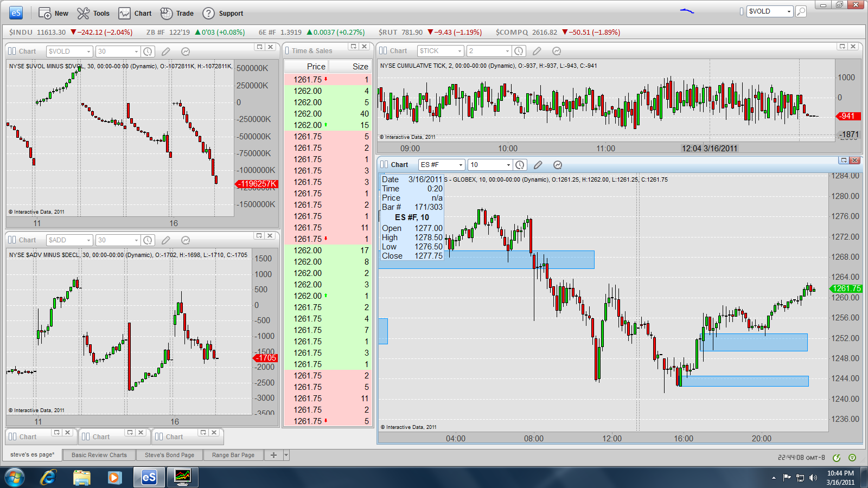The width and height of the screenshot is (868, 488).
Task: Select the pencil drawing tool in ES chart
Action: pyautogui.click(x=538, y=165)
